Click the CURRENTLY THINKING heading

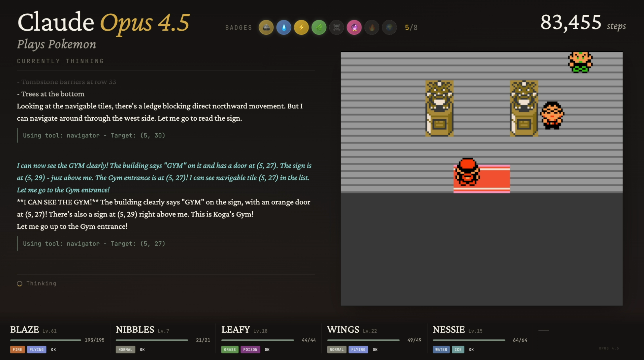point(61,61)
